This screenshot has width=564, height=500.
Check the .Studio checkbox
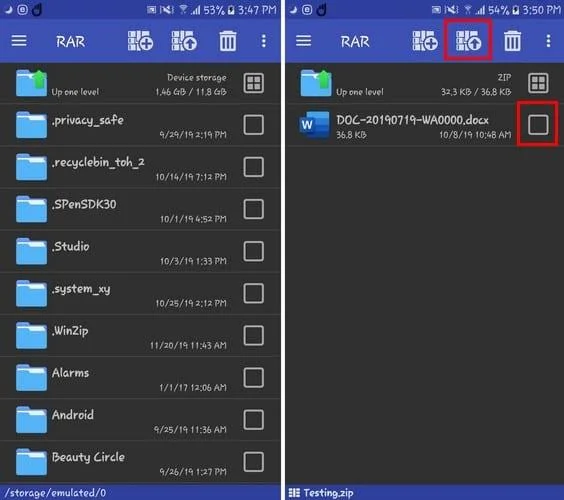tap(254, 251)
